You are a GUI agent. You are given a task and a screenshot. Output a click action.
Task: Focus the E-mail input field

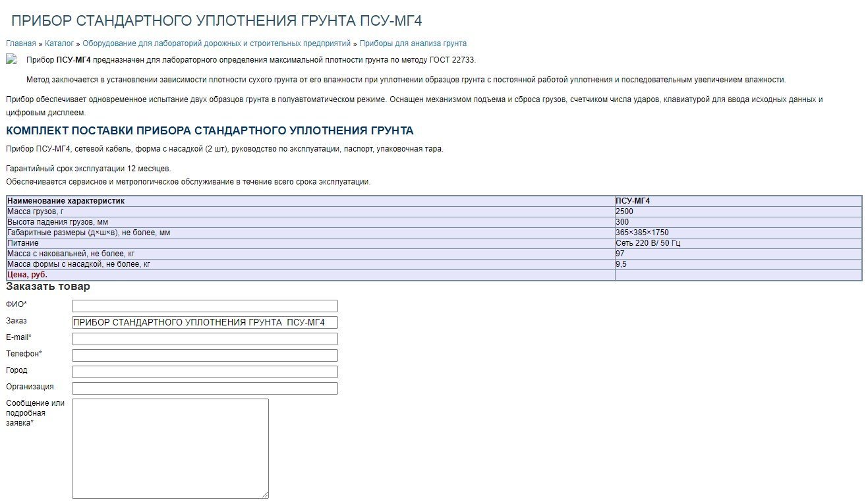[204, 339]
